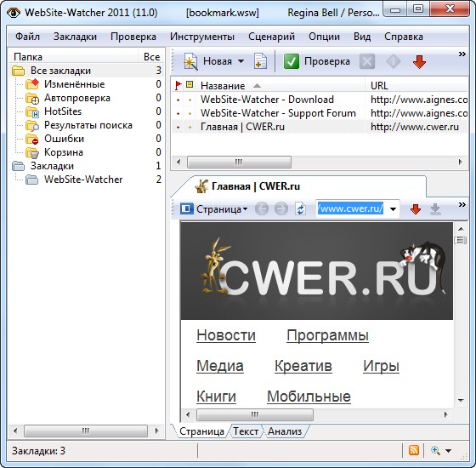476x468 pixels.
Task: Click the new bookmark document icon
Action: click(x=260, y=61)
